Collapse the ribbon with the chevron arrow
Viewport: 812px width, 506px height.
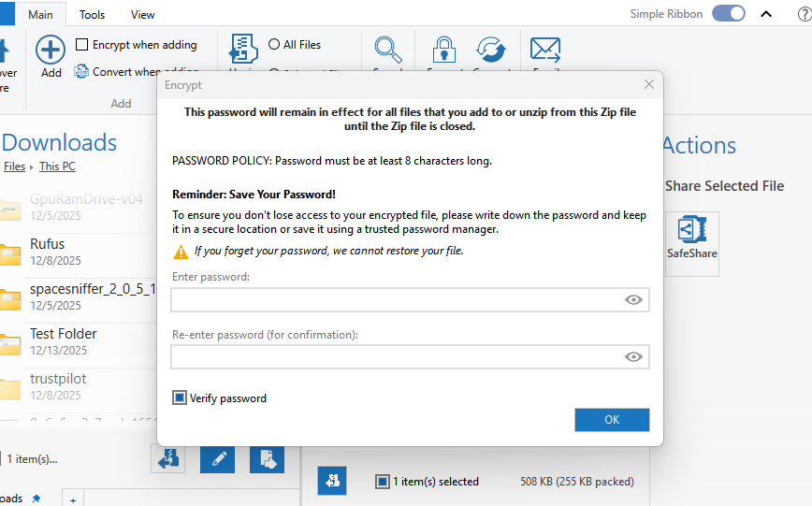[x=766, y=14]
